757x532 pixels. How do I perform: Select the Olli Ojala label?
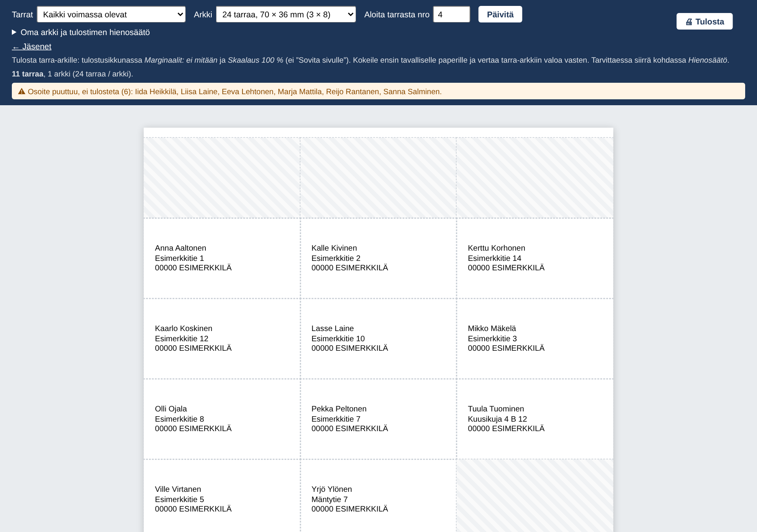click(222, 419)
